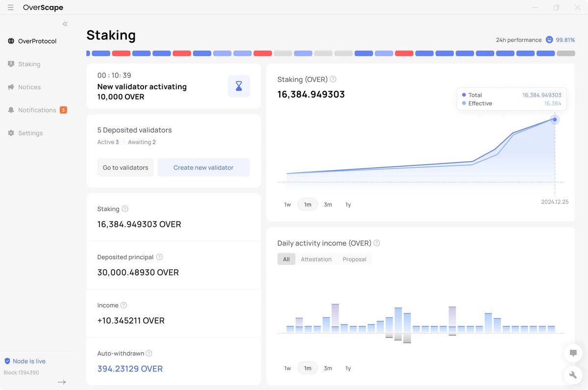The width and height of the screenshot is (588, 390).
Task: Click help icon next to Staking (OVER) chart title
Action: (333, 79)
